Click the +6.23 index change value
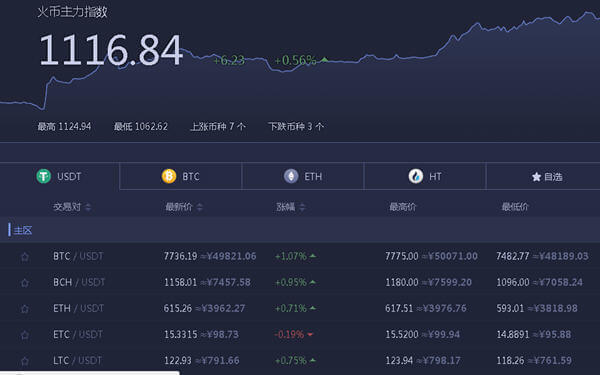 pos(229,60)
